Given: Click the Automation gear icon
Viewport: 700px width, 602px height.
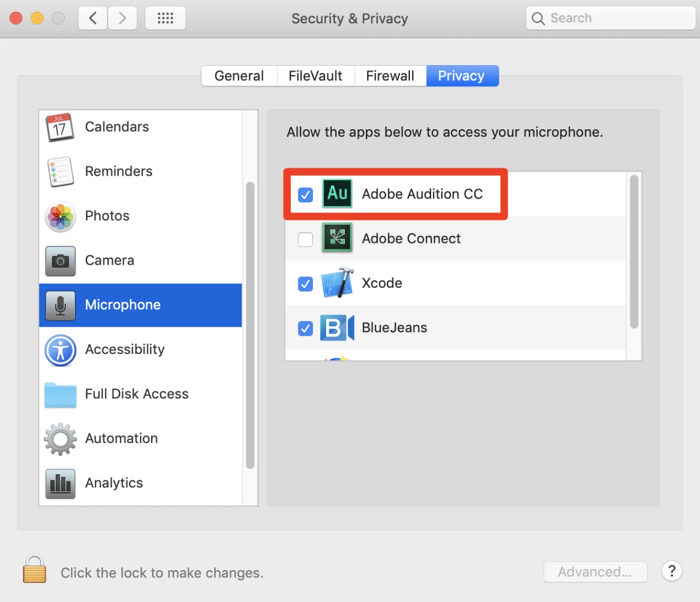Looking at the screenshot, I should tap(60, 439).
